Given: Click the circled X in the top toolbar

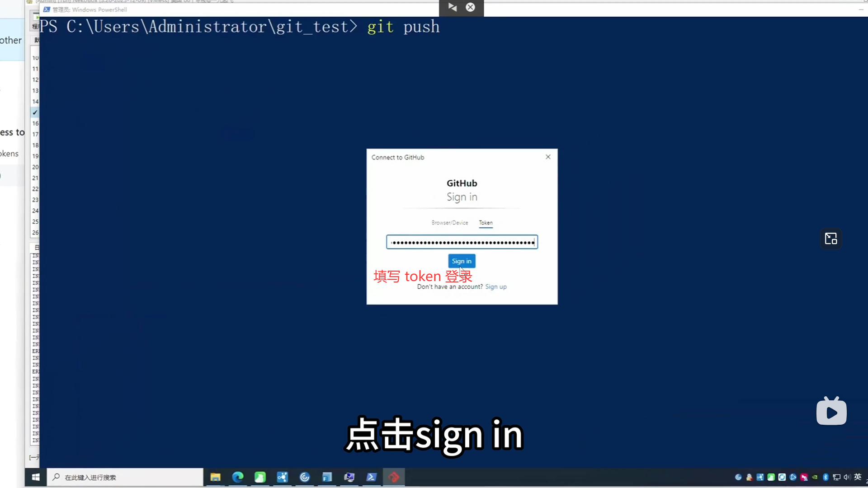Looking at the screenshot, I should coord(470,7).
